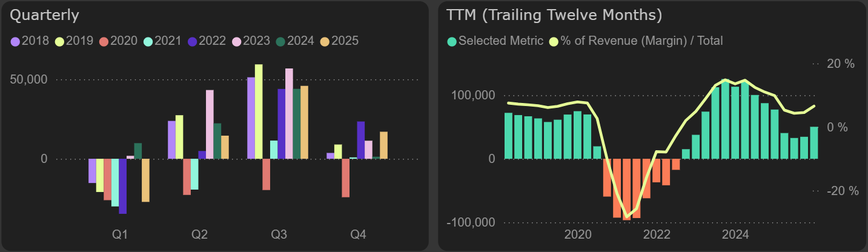
Task: Click the 2018 purple legend dot
Action: point(15,41)
